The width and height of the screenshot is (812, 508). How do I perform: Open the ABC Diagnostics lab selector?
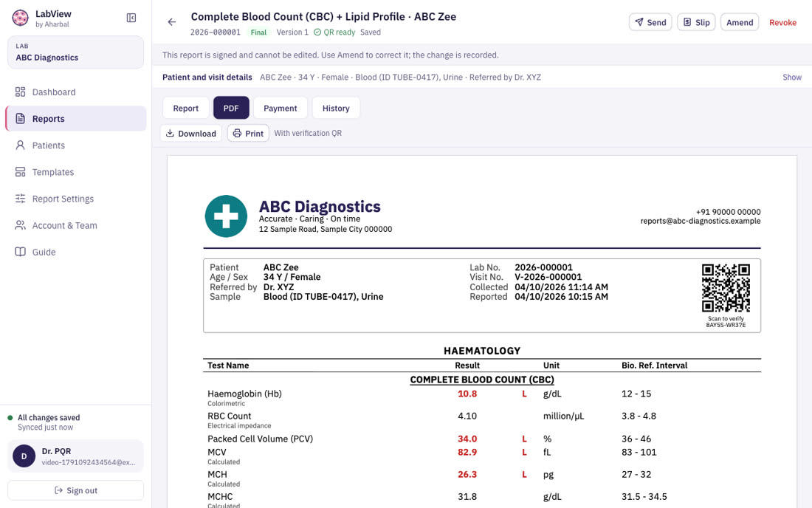click(x=75, y=52)
